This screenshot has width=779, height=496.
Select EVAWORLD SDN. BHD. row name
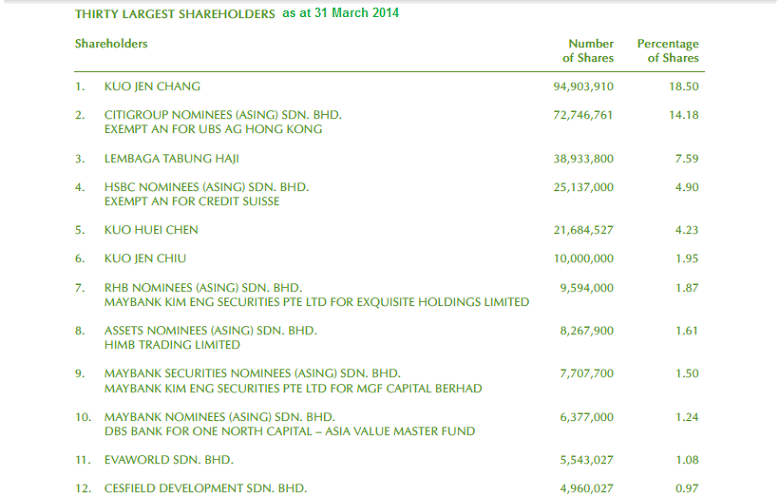(169, 460)
